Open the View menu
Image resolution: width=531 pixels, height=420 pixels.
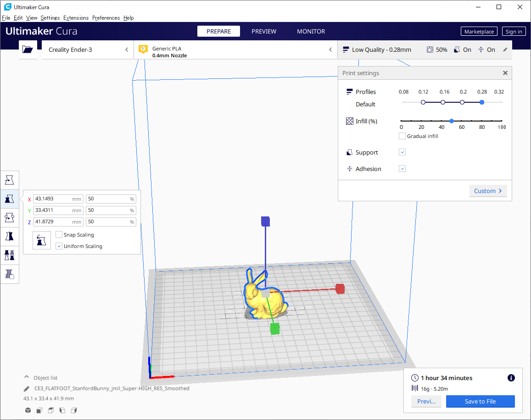pyautogui.click(x=32, y=18)
